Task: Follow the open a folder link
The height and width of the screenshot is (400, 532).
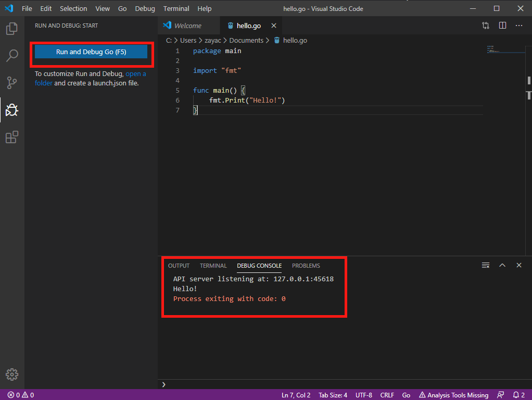Action: (x=90, y=79)
